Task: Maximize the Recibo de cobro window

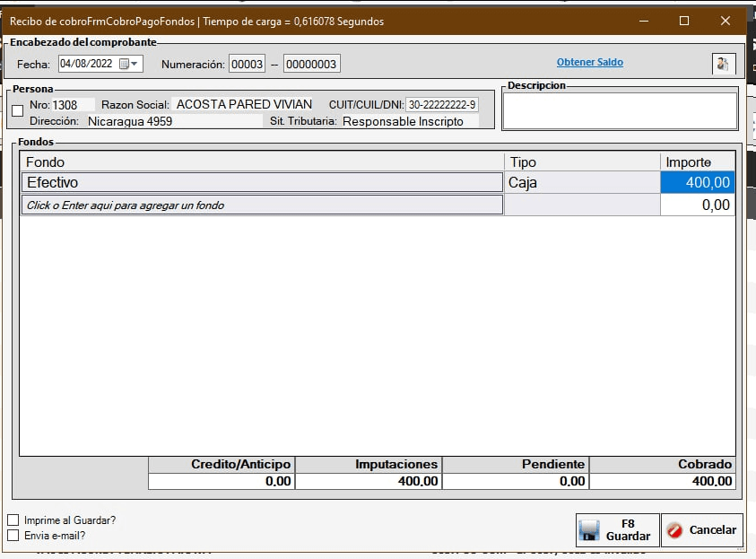Action: 684,21
